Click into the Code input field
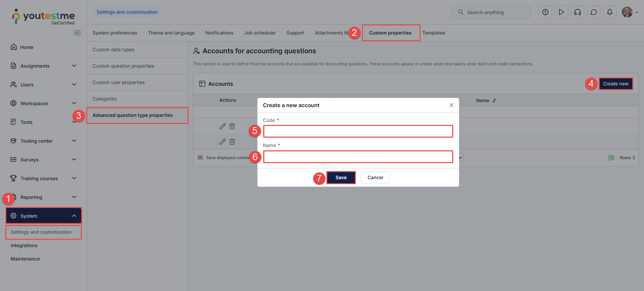This screenshot has width=644, height=291. pos(358,131)
